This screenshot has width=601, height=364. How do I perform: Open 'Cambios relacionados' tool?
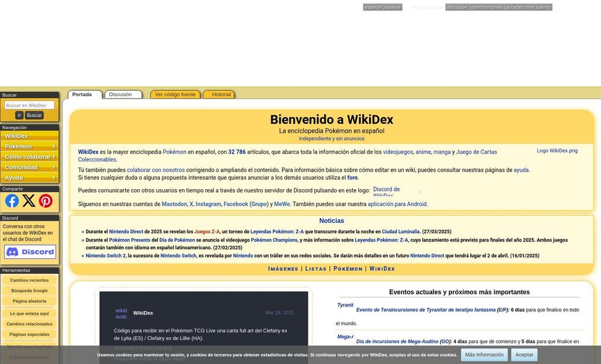(x=29, y=324)
